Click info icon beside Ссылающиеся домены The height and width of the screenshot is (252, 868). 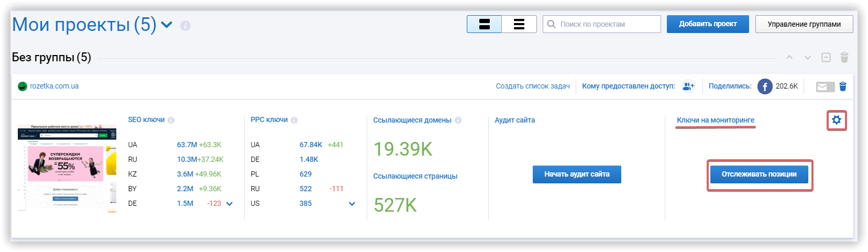458,120
